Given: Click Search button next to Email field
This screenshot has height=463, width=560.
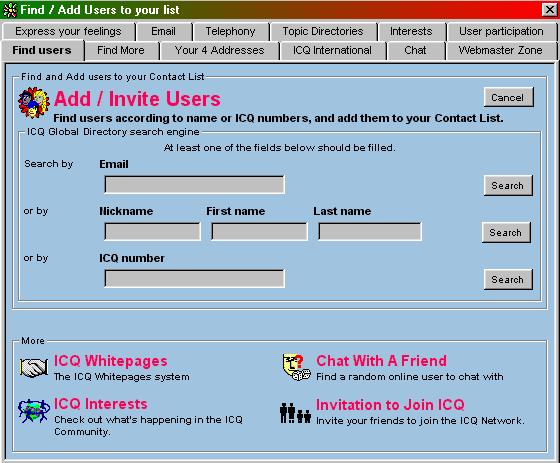Looking at the screenshot, I should (508, 185).
